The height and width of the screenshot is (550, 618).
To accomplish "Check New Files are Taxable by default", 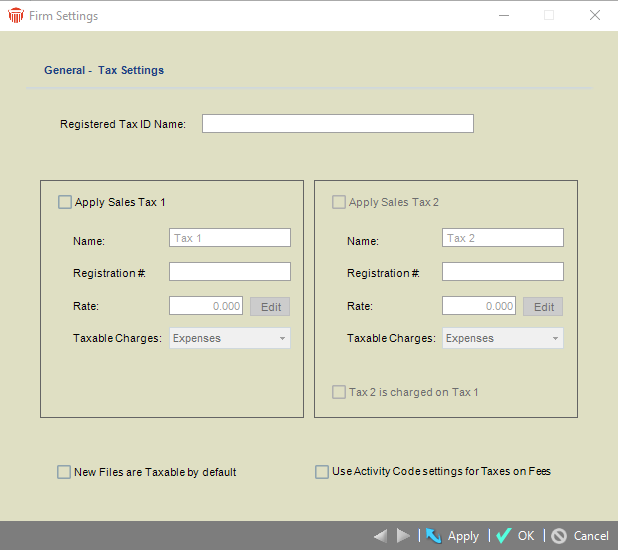I will point(64,472).
